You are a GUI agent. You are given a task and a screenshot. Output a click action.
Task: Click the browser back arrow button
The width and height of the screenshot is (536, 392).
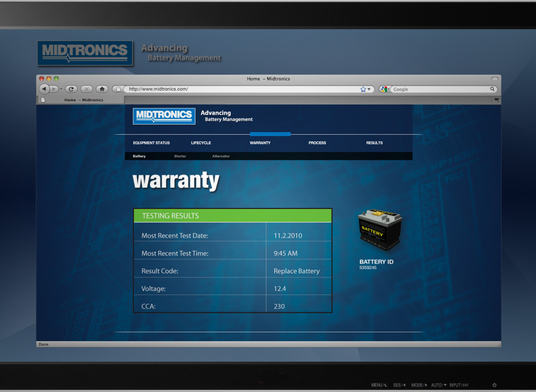tap(44, 89)
